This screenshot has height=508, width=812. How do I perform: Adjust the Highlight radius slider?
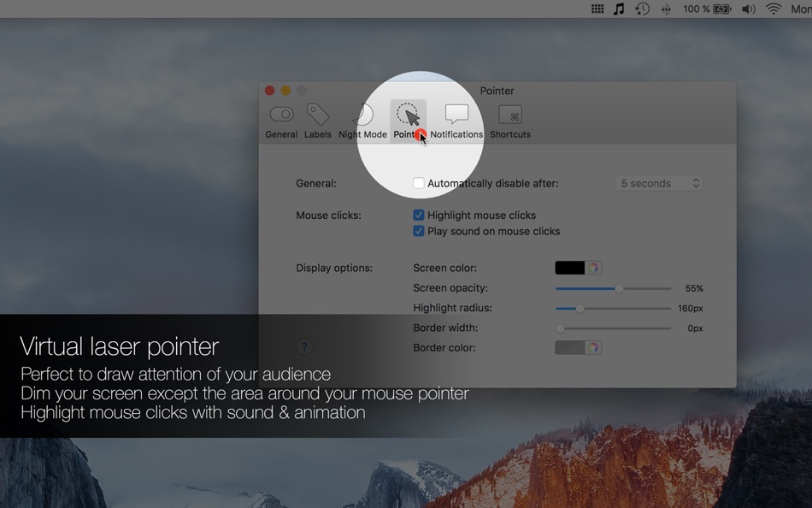click(613, 309)
